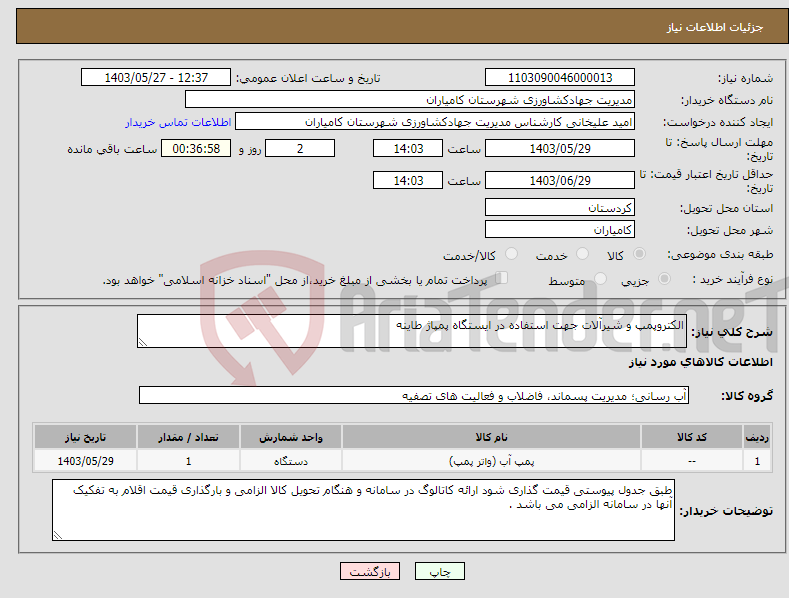Click the پمپ آب (واتر پمپ) cell
789x598 pixels.
click(x=491, y=461)
